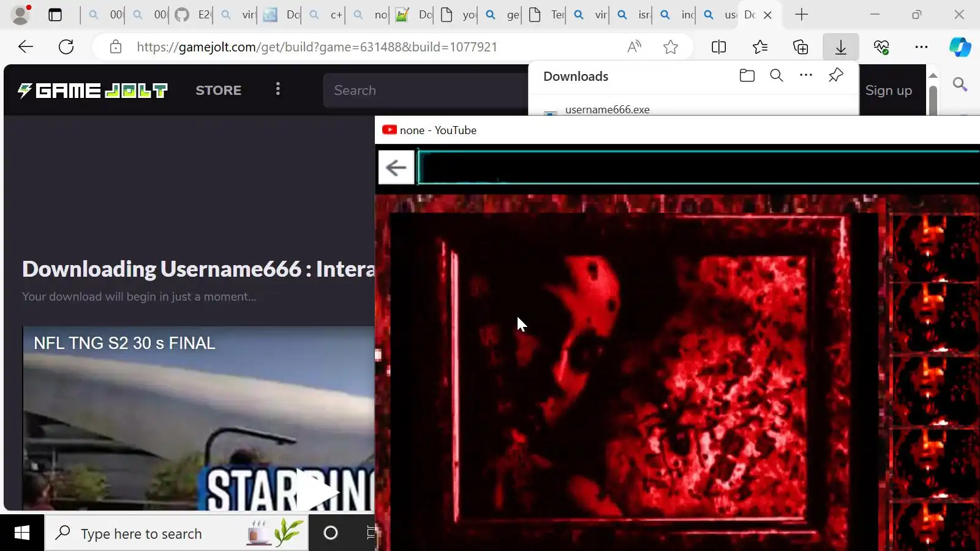Open the Collections icon

point(800,47)
